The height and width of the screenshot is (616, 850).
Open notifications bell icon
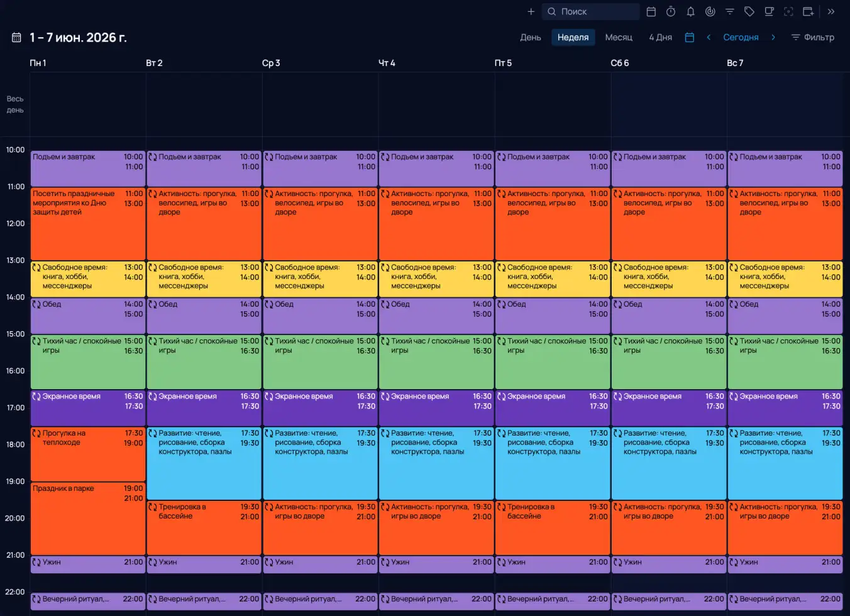(x=690, y=11)
